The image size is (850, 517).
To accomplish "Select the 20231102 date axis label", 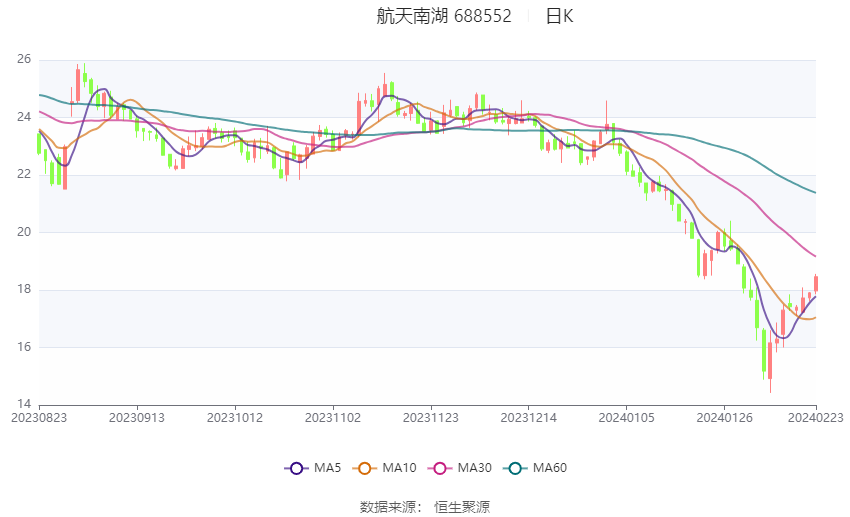I will [x=333, y=418].
